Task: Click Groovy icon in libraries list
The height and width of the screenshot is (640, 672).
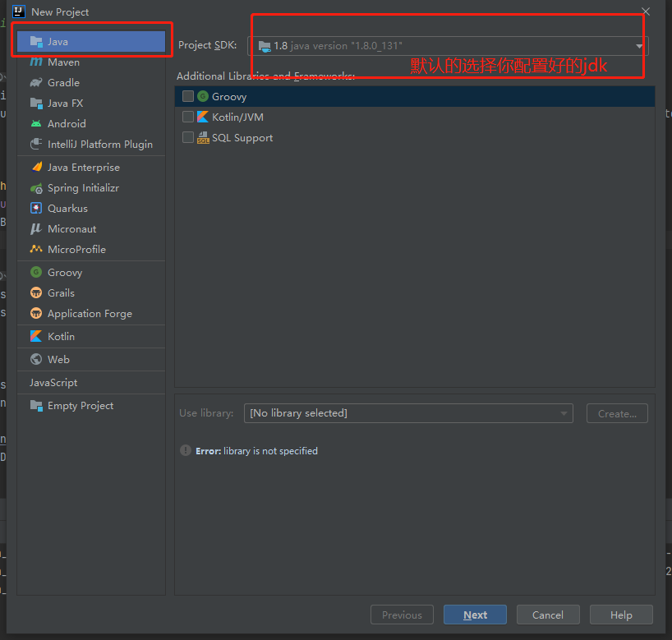Action: pyautogui.click(x=203, y=96)
